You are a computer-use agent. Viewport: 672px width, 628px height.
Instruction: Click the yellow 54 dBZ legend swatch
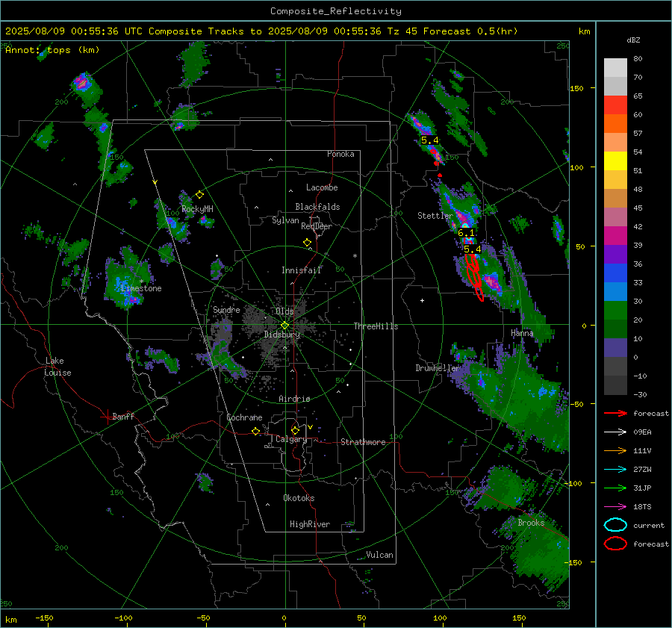615,161
